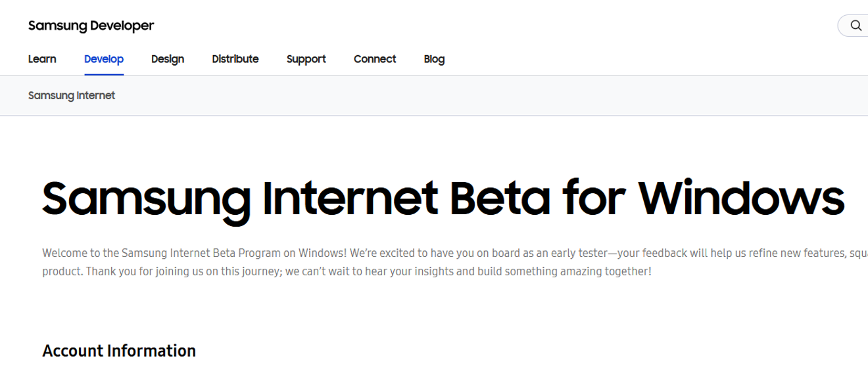Click the word Samsung in the large page title
The image size is (868, 366).
click(x=146, y=198)
